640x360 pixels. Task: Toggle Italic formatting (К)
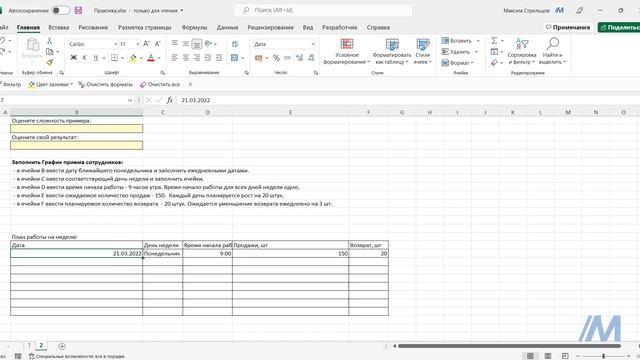click(x=84, y=58)
